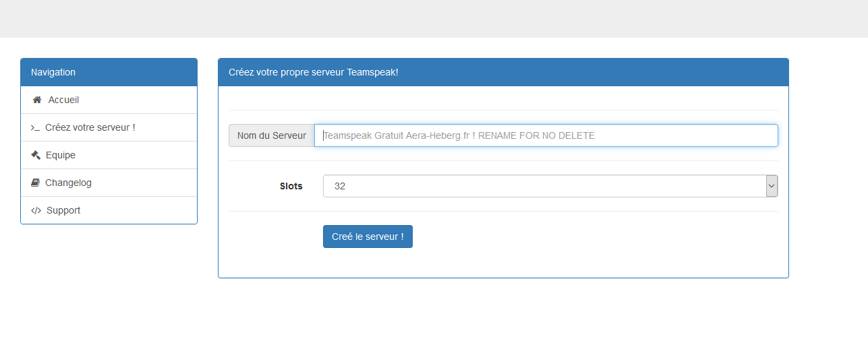868x345 pixels.
Task: Open the Slots select showing 32
Action: tap(550, 186)
